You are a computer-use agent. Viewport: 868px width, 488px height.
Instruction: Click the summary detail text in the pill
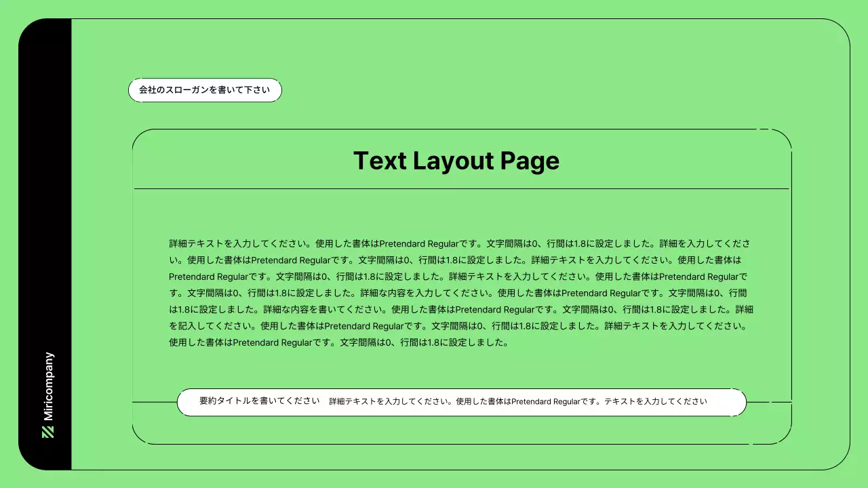point(519,401)
